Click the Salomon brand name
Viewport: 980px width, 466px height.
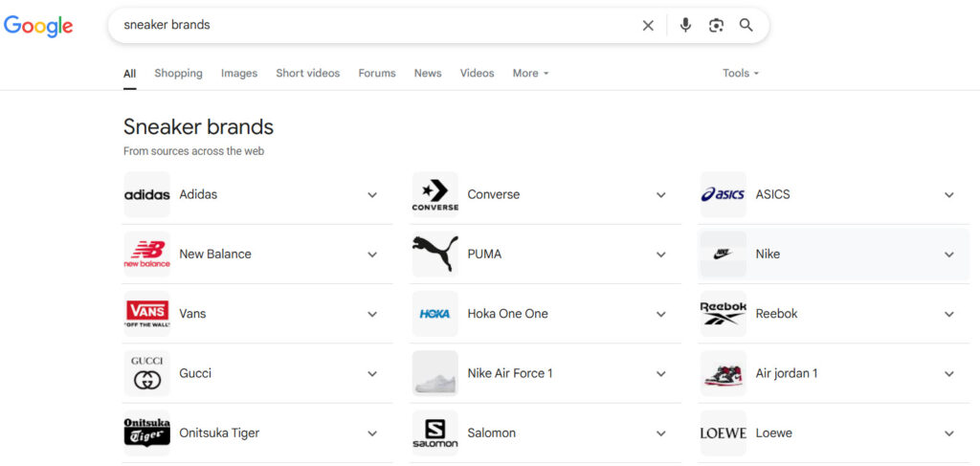(x=491, y=433)
